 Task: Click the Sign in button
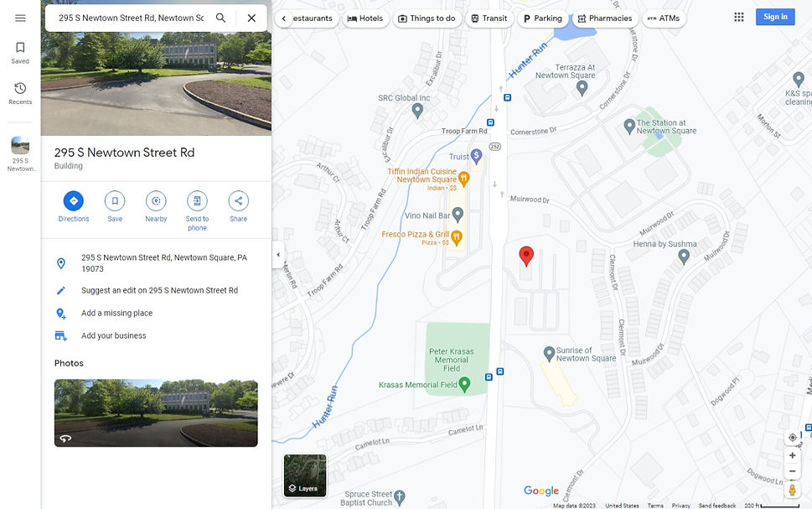pos(775,17)
